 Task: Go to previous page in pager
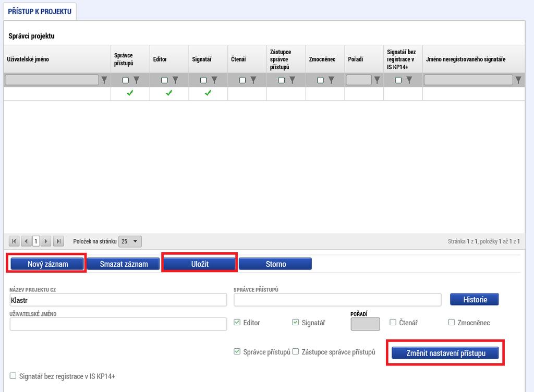pos(26,241)
